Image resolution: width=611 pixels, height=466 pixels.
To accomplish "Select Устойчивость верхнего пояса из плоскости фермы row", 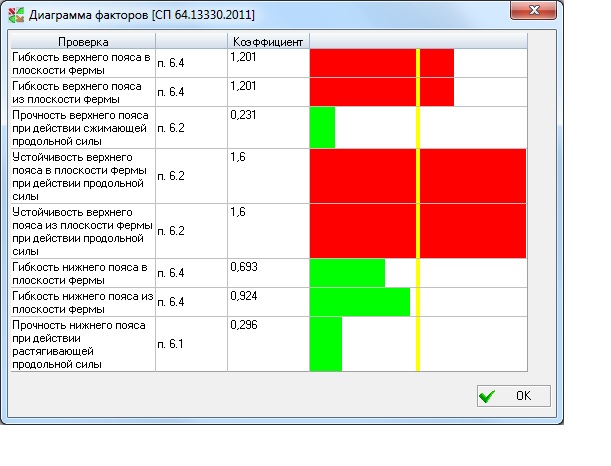I will pos(82,231).
